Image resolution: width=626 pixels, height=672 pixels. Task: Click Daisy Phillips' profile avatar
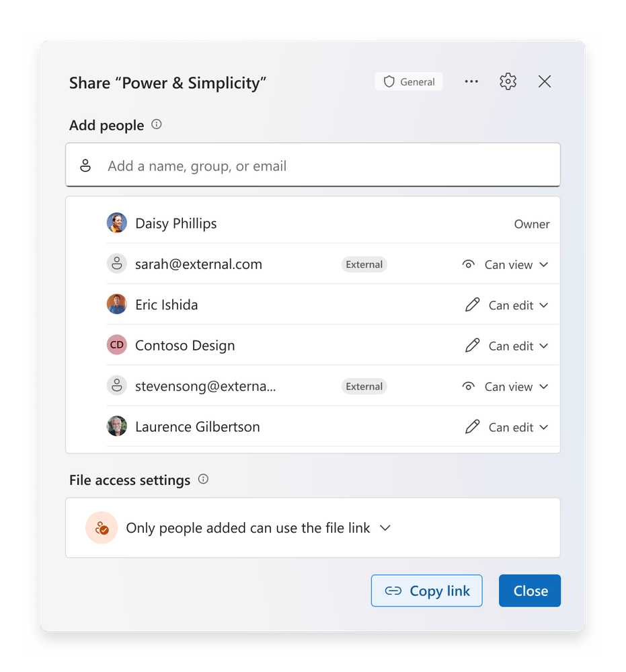coord(117,223)
